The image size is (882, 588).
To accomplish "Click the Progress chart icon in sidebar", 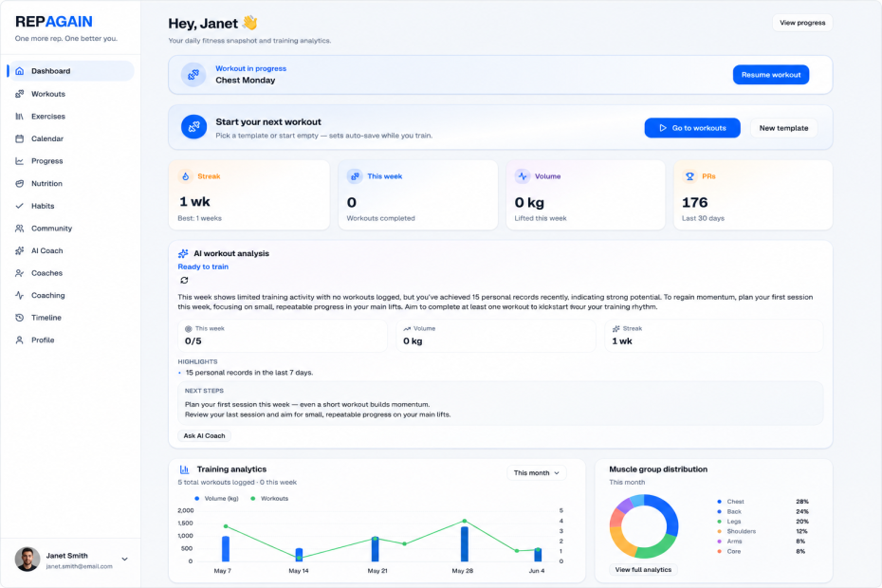I will (x=20, y=161).
